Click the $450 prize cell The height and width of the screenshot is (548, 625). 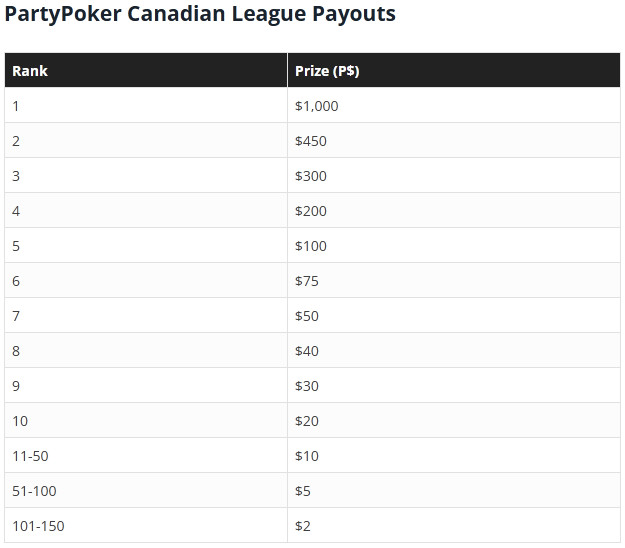click(x=454, y=141)
